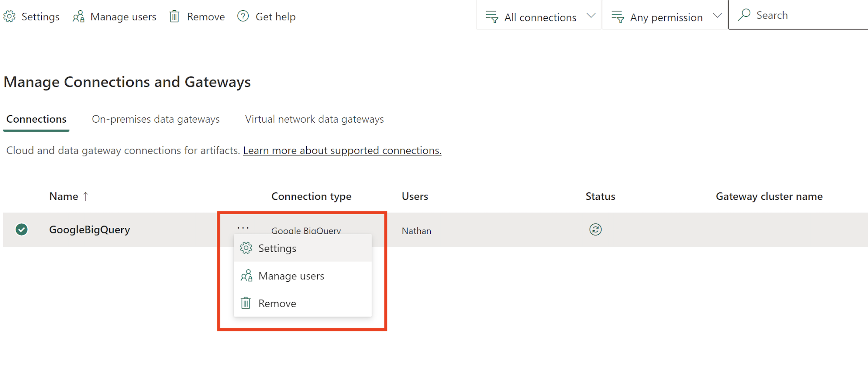The height and width of the screenshot is (377, 868).
Task: Click the Settings gear icon in the context menu
Action: [x=246, y=248]
